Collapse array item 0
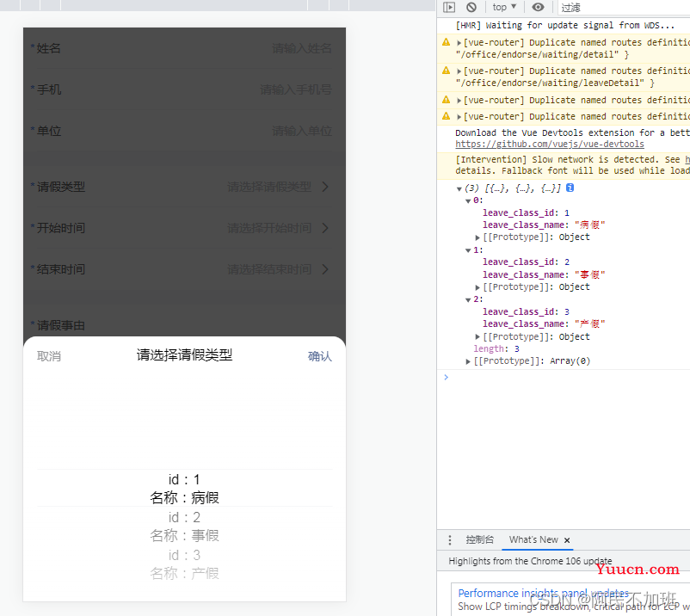Screen dimensions: 690x616 pos(468,201)
